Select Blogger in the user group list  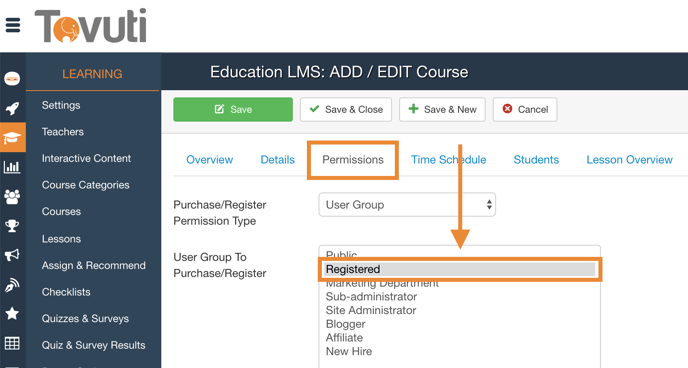click(x=345, y=324)
